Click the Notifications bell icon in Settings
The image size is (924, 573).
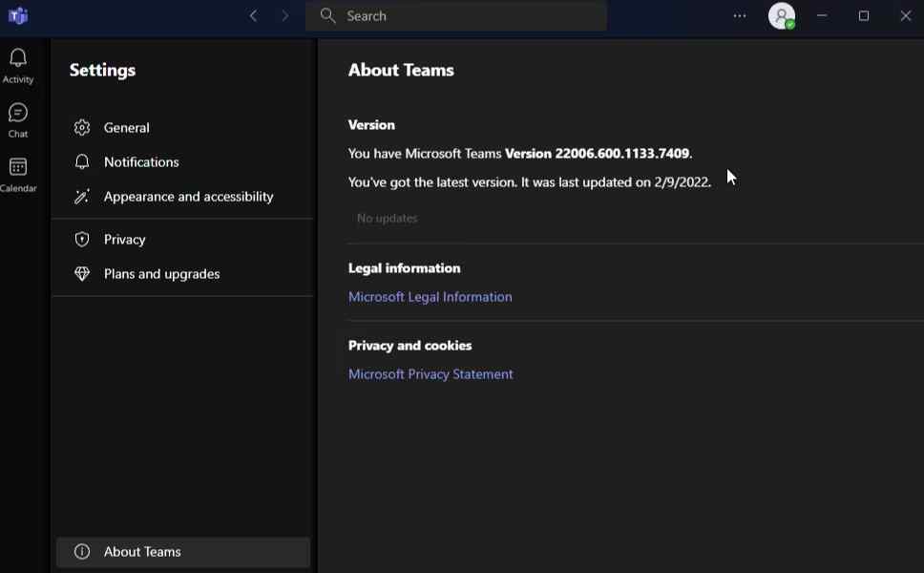tap(82, 162)
